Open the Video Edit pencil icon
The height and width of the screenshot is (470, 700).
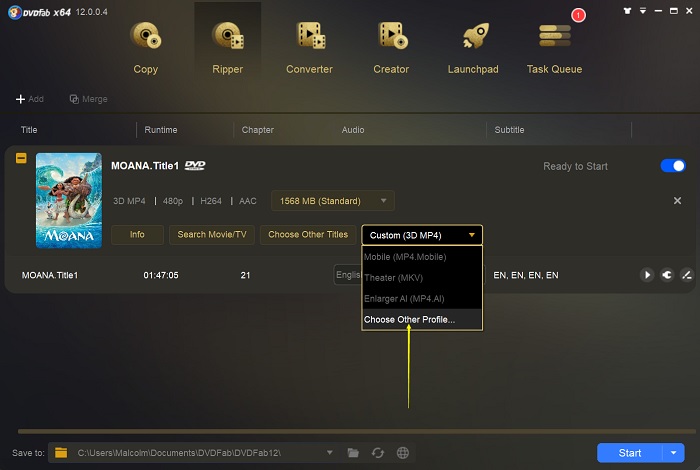coord(687,275)
